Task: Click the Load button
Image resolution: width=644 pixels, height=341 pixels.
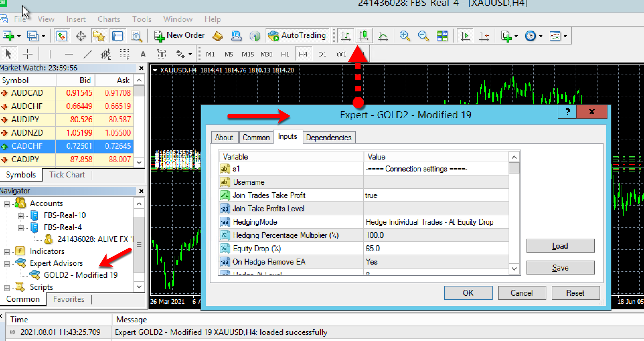Action: [560, 246]
